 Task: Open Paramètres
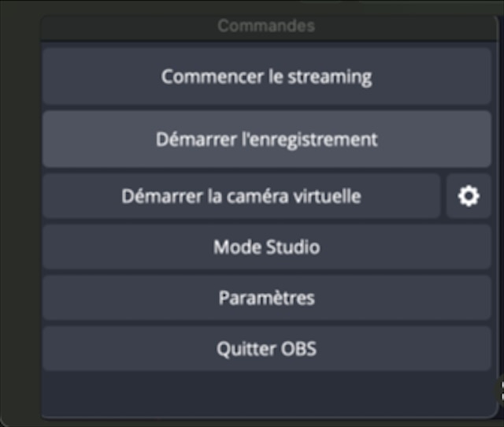pyautogui.click(x=266, y=299)
